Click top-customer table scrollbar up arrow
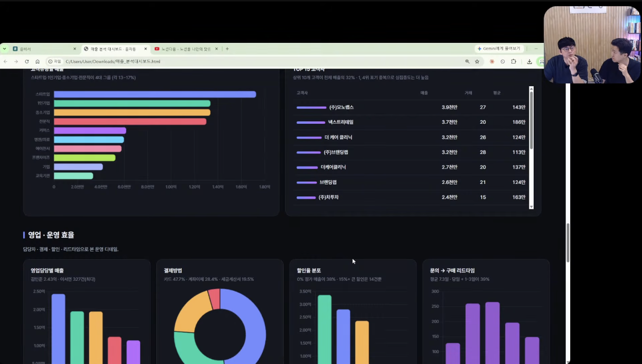This screenshot has height=364, width=642. [532, 89]
